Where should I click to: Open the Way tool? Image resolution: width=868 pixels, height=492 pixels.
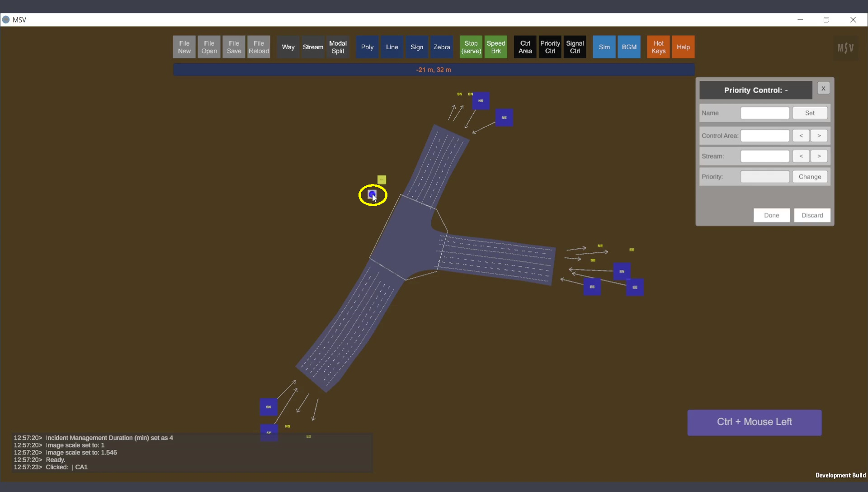coord(288,47)
